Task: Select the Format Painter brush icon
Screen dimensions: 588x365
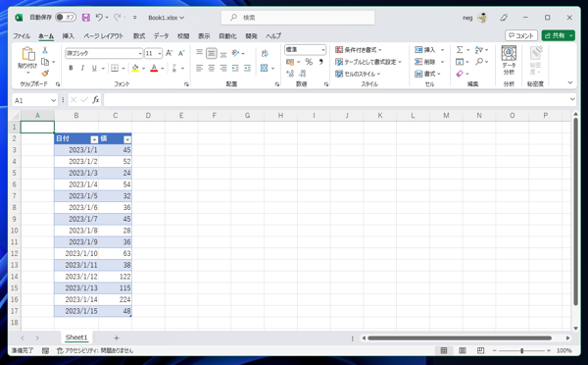Action: [x=45, y=74]
